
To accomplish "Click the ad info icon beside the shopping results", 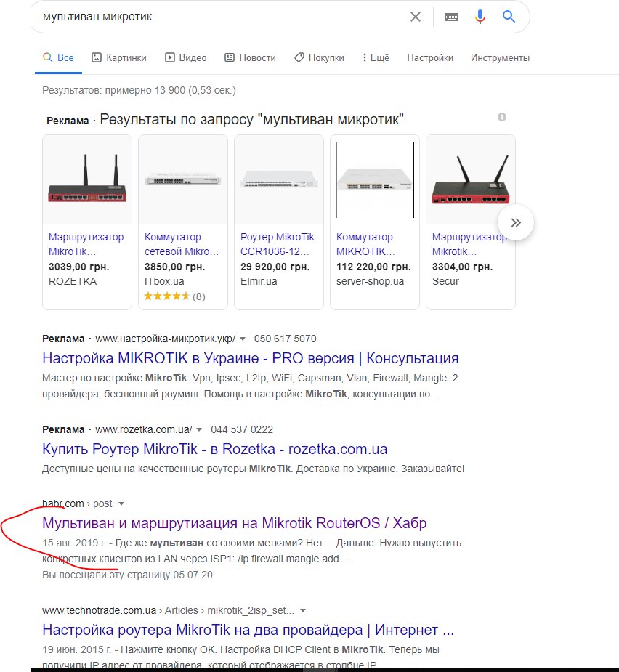I will 502,117.
